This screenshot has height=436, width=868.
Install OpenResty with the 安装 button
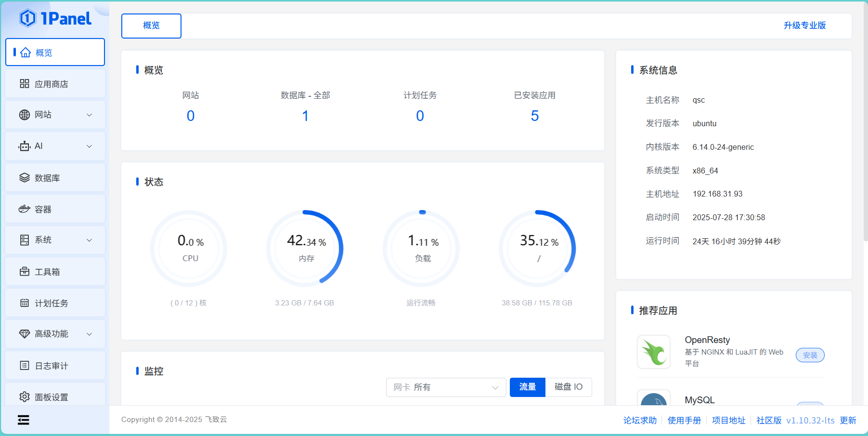coord(810,355)
